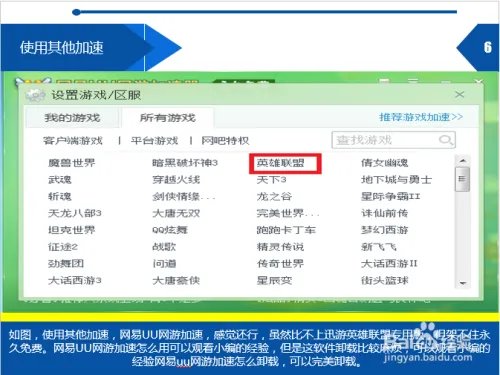
Task: Click 大话西游II game name
Action: 389,264
